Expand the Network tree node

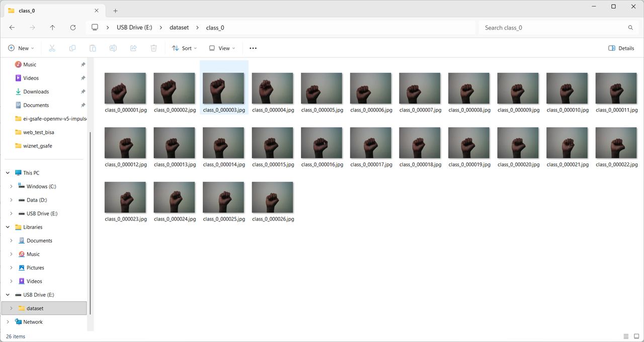click(8, 322)
